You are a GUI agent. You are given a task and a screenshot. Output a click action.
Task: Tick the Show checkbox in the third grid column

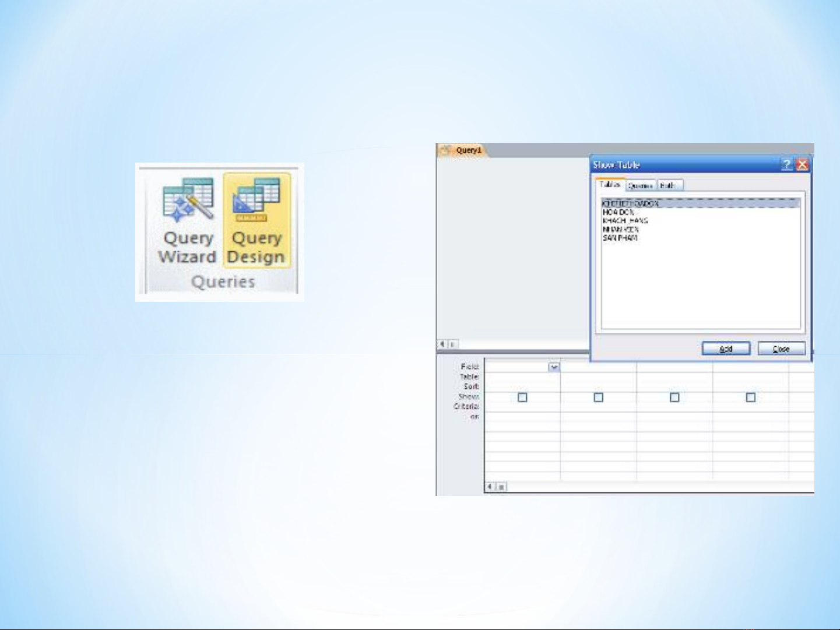point(674,397)
